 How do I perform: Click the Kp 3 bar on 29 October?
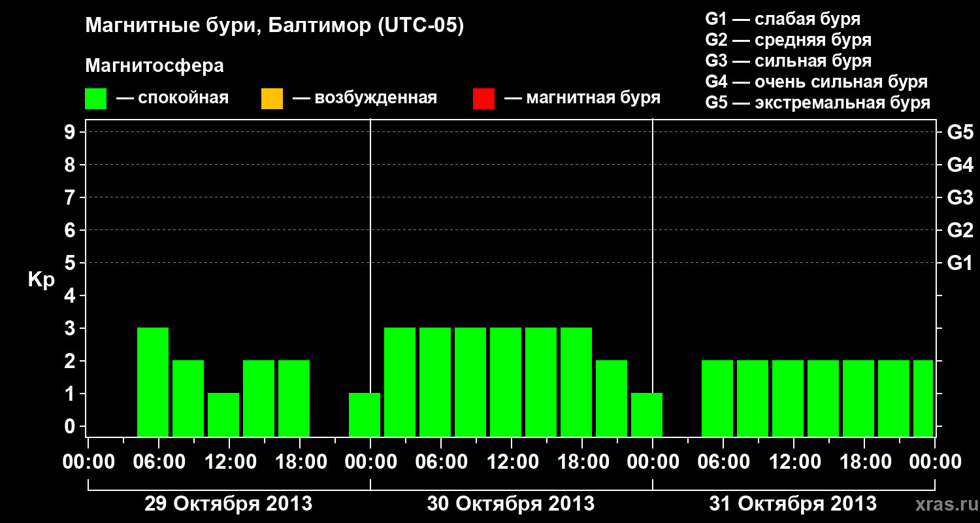coord(153,382)
